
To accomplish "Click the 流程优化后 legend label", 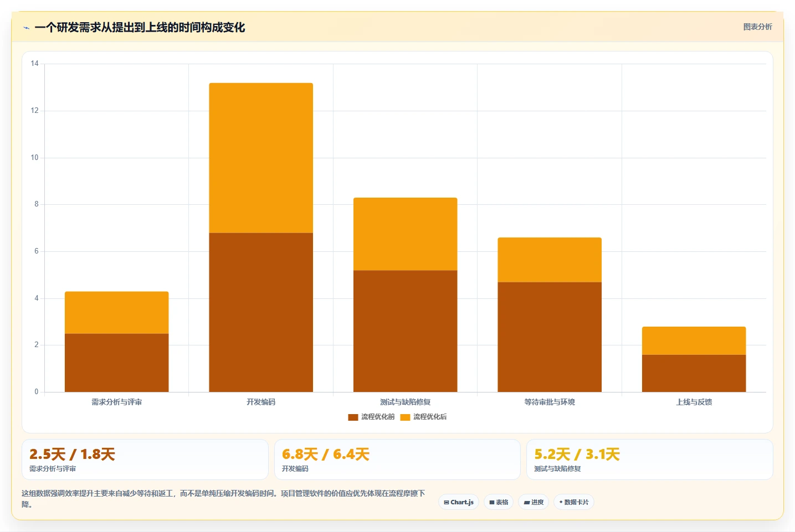I will click(x=430, y=417).
